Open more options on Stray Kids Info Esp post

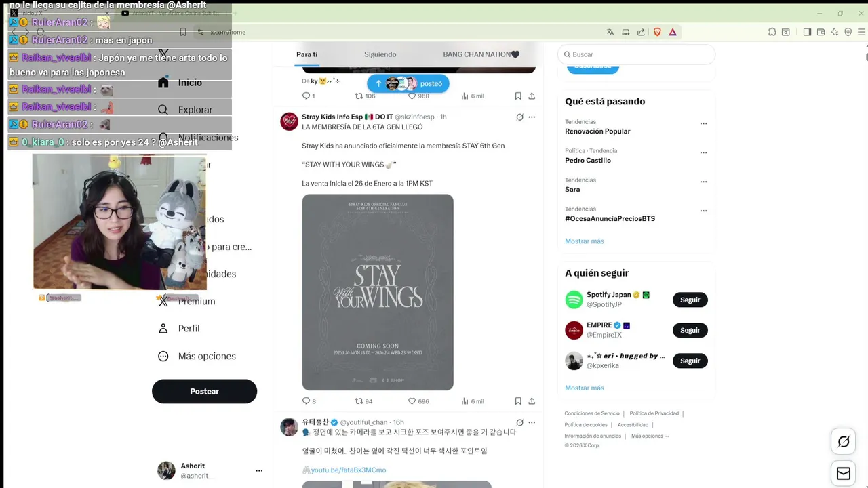click(x=532, y=117)
